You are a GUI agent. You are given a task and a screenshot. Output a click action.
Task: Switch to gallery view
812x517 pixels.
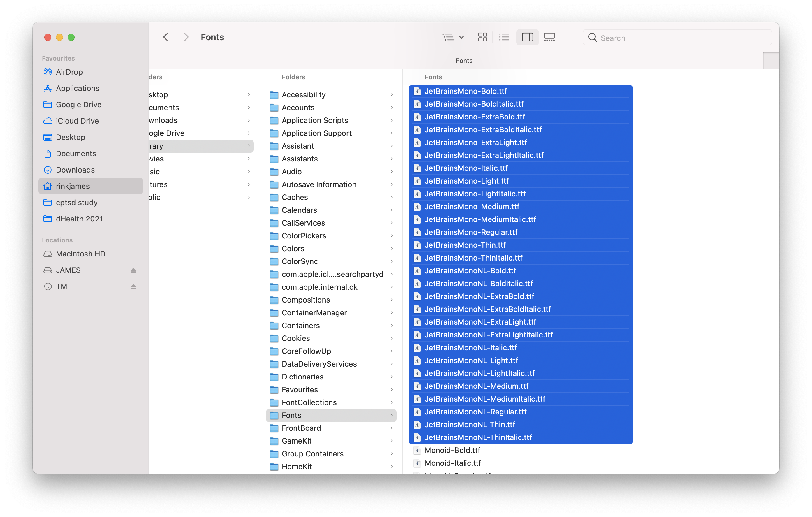(549, 37)
